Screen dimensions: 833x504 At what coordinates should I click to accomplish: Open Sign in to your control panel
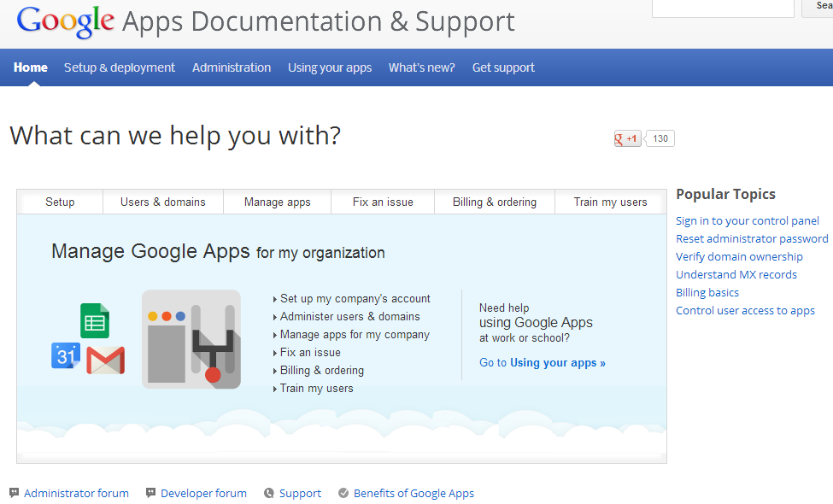click(747, 221)
